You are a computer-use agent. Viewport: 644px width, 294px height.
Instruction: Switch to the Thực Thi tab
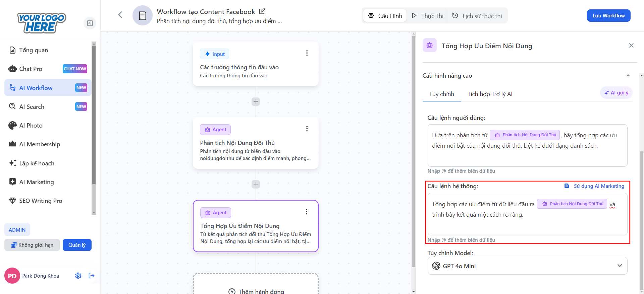click(x=428, y=16)
